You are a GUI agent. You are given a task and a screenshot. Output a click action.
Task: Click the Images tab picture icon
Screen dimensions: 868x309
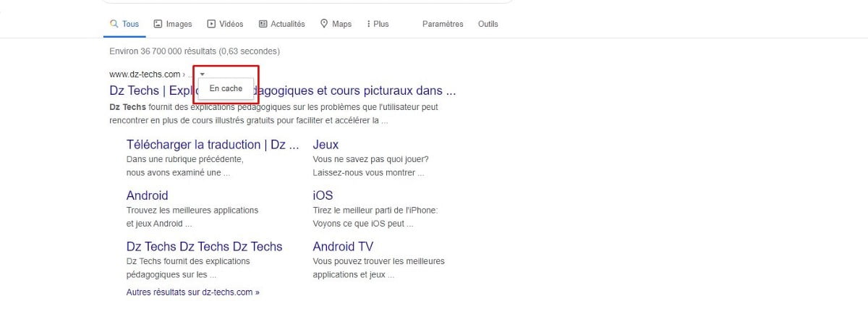click(158, 24)
